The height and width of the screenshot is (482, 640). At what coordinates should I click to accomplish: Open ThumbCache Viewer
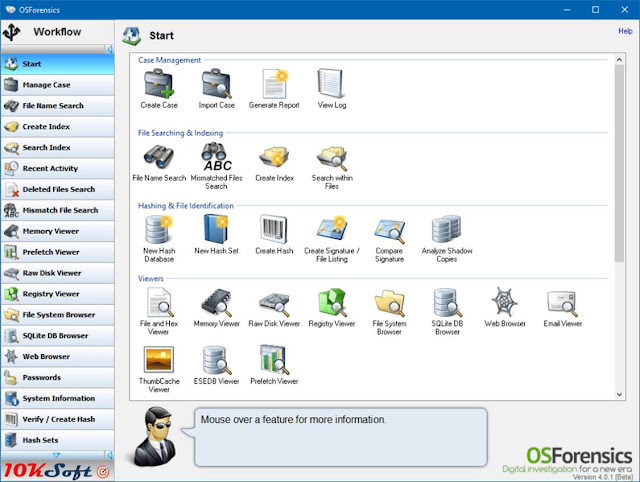click(x=159, y=359)
